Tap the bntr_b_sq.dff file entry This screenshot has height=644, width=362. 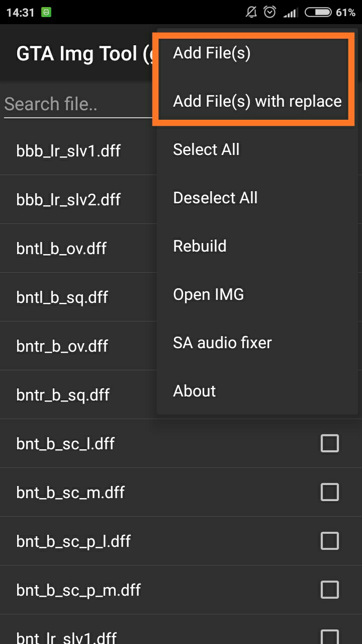[x=78, y=394]
